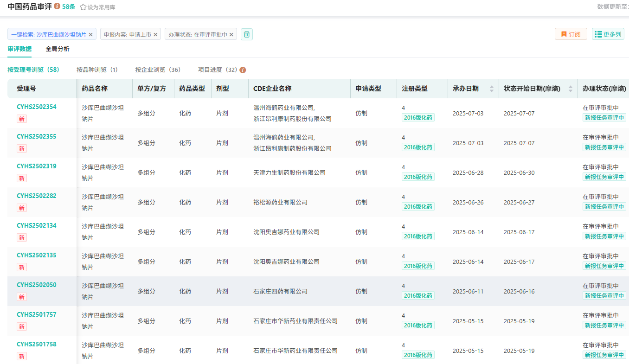Viewport: 629px width, 364px height.
Task: Click the info icon next to 项目进度
Action: pos(243,70)
